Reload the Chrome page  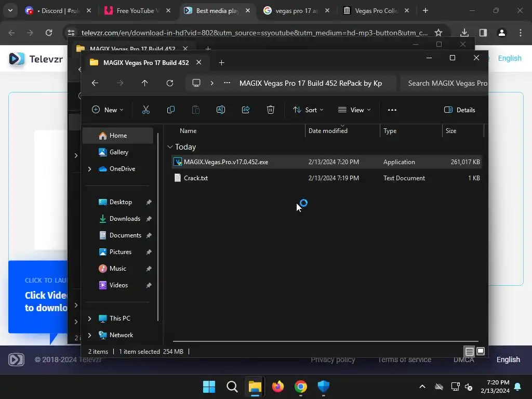point(49,33)
